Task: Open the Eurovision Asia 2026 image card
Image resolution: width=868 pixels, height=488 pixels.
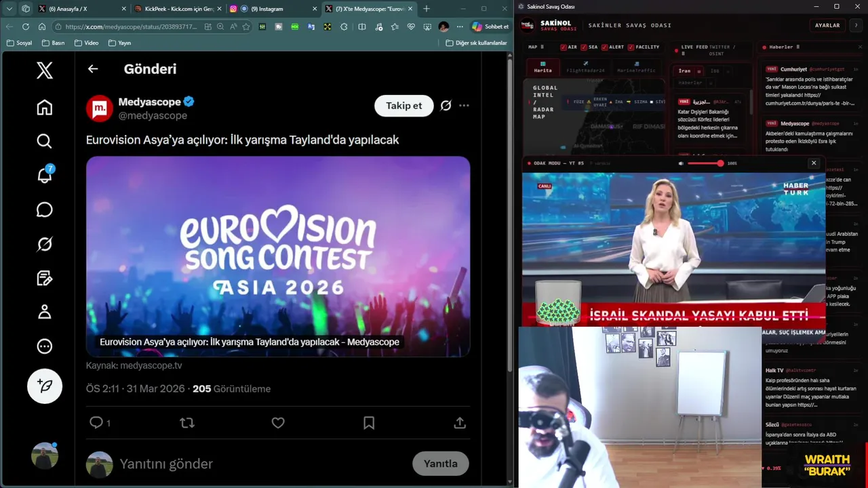Action: pos(278,256)
